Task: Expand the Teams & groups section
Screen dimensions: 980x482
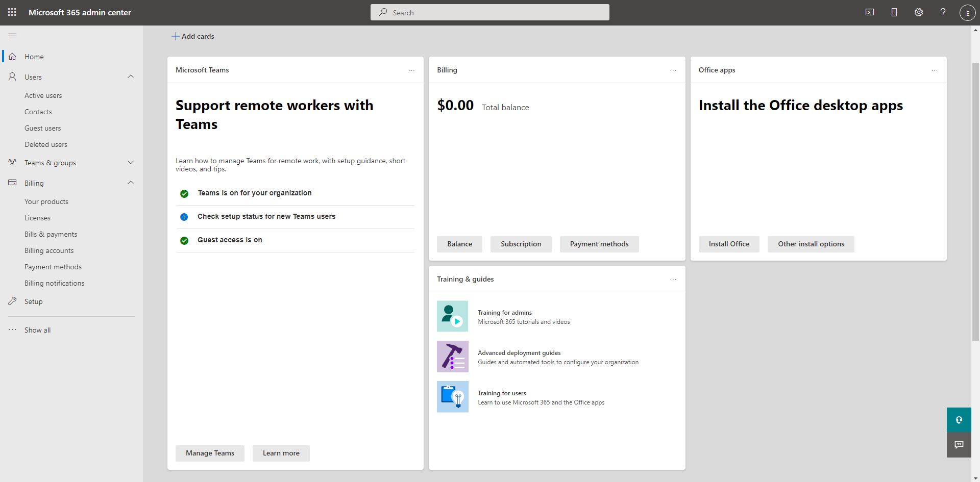Action: click(x=131, y=163)
